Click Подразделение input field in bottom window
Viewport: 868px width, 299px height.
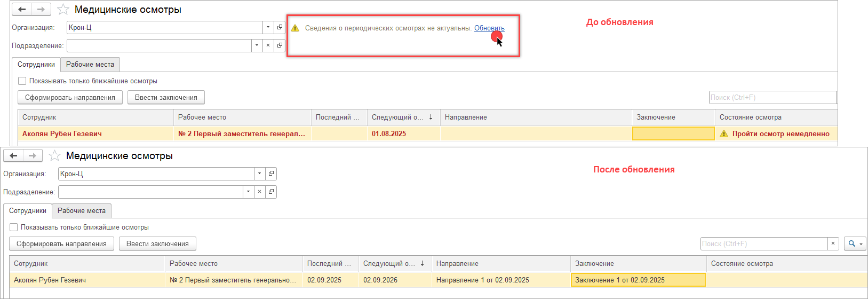tap(150, 192)
